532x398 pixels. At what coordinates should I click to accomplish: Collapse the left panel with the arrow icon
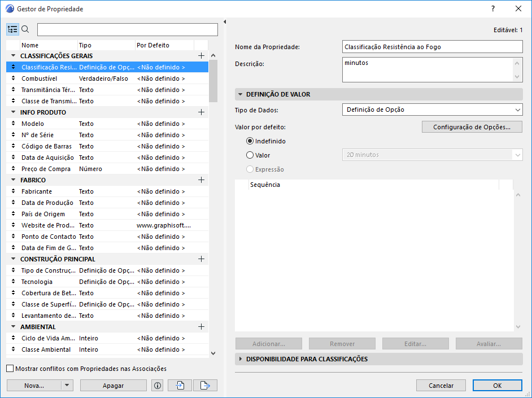click(225, 21)
